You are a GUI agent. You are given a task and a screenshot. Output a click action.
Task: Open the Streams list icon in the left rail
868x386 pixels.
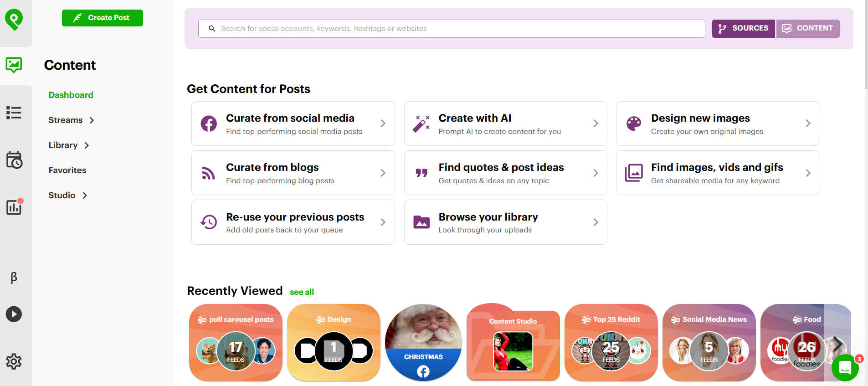coord(14,113)
